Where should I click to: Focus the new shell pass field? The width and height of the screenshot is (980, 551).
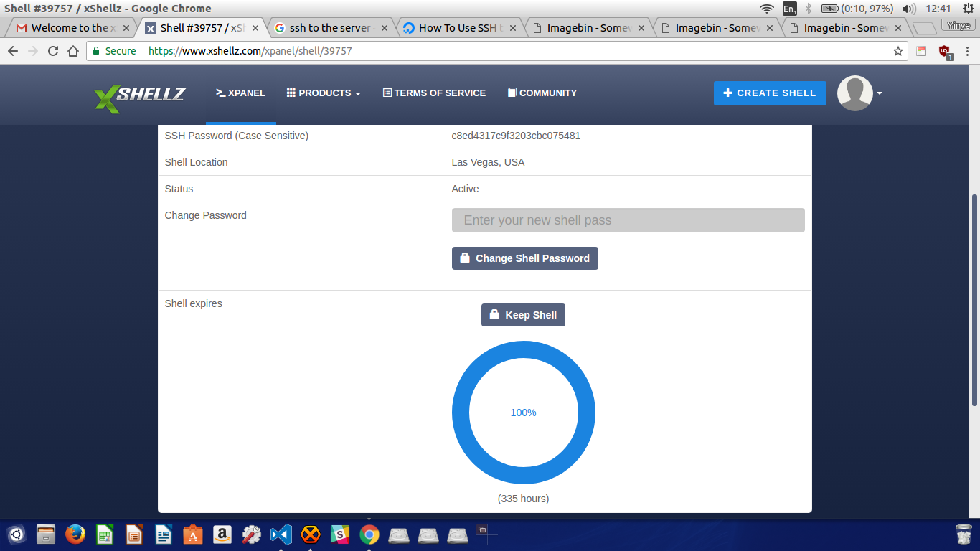(628, 220)
